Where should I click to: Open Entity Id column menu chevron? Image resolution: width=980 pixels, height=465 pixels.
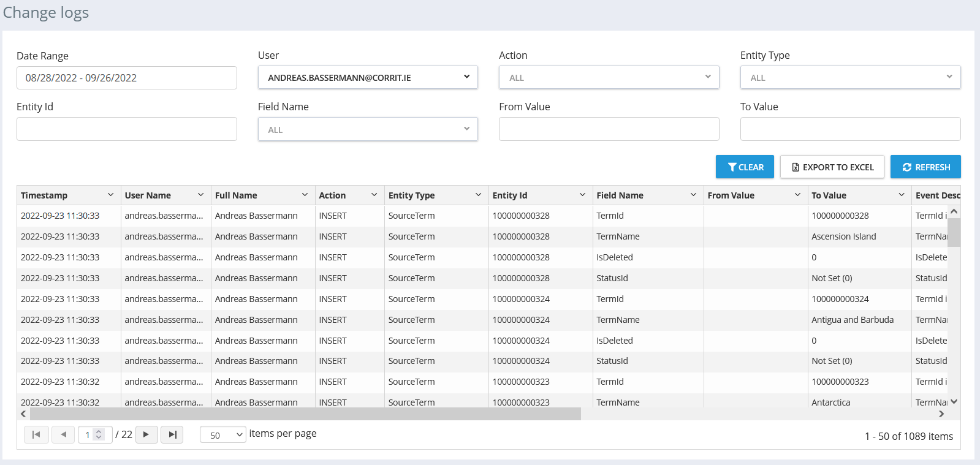582,195
